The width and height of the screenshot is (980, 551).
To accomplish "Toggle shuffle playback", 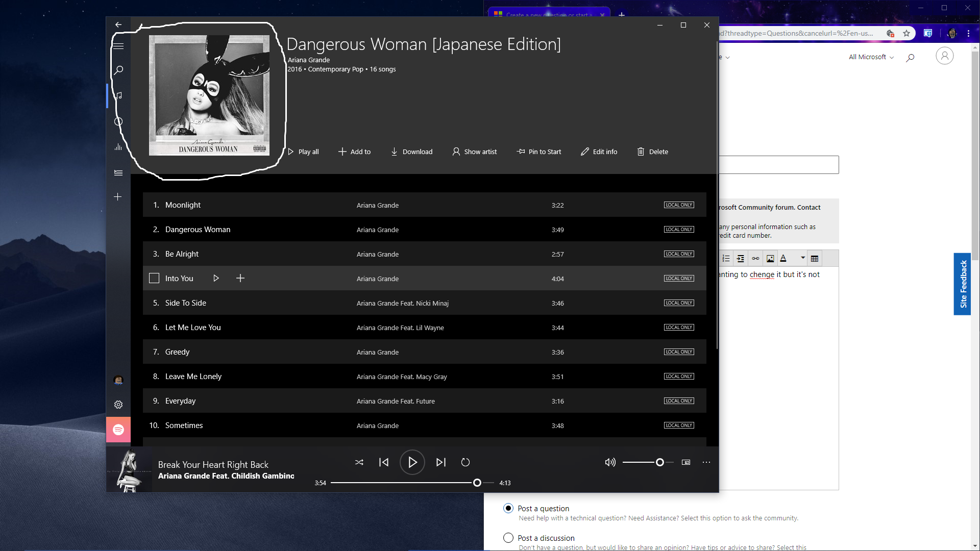I will [x=359, y=462].
